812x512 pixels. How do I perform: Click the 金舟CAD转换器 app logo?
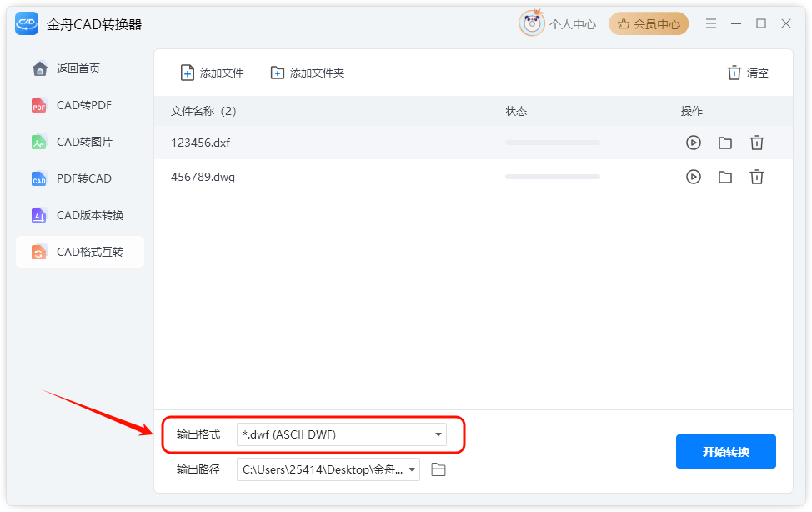pos(27,24)
